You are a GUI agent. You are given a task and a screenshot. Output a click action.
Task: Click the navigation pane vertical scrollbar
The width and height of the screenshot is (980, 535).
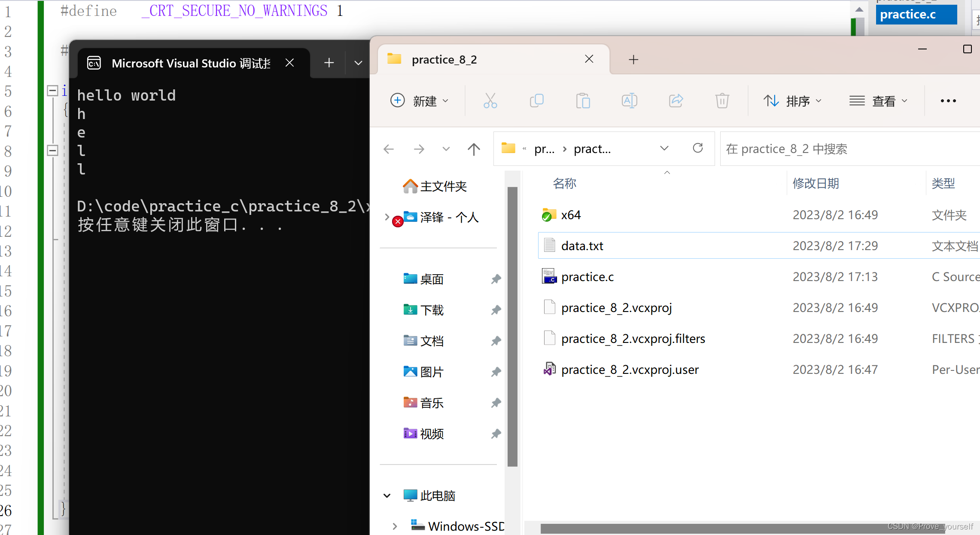click(512, 327)
